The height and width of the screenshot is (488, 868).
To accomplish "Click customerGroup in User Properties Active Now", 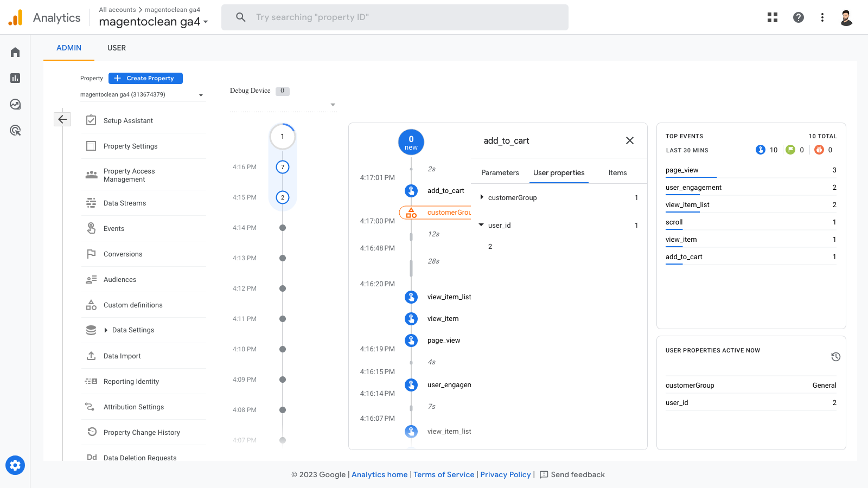I will pyautogui.click(x=690, y=385).
